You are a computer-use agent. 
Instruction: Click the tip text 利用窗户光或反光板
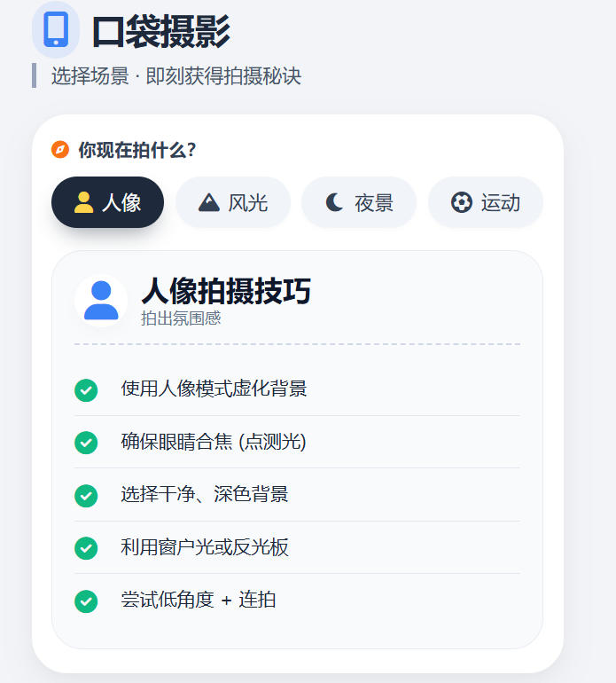tap(205, 547)
